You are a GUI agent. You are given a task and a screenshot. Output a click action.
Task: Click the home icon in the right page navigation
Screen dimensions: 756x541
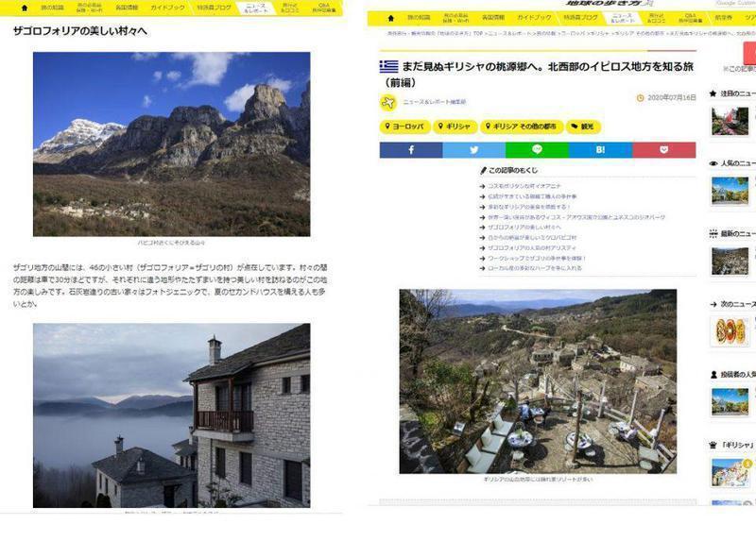click(390, 18)
